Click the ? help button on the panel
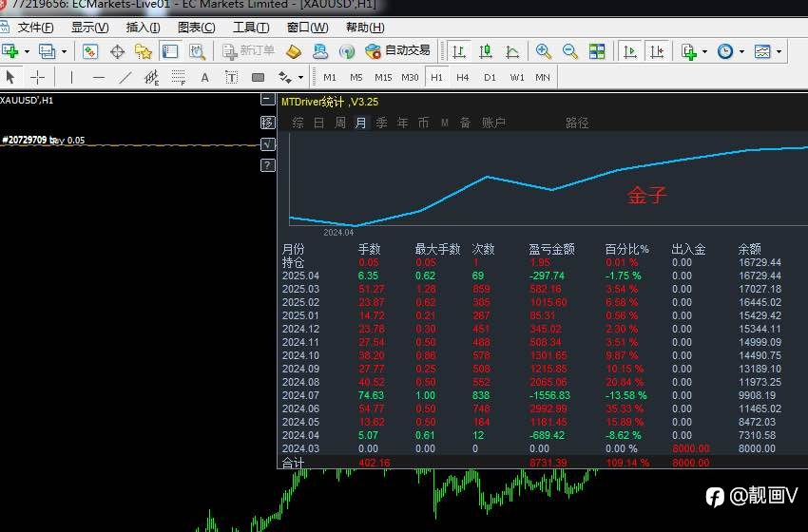This screenshot has width=808, height=532. coord(267,165)
